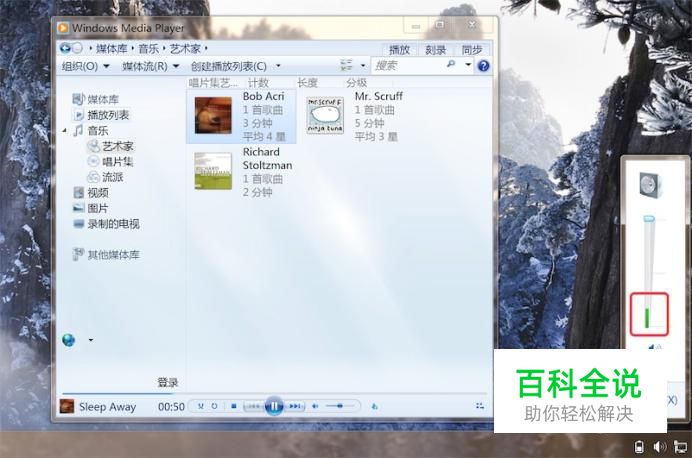Toggle repeat playback
The width and height of the screenshot is (692, 458).
(x=214, y=406)
